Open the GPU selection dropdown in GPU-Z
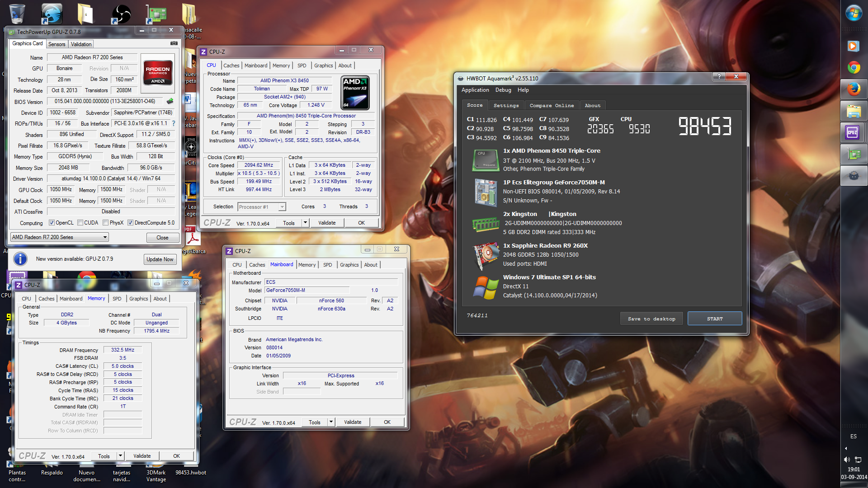Viewport: 868px width, 488px height. click(x=60, y=237)
